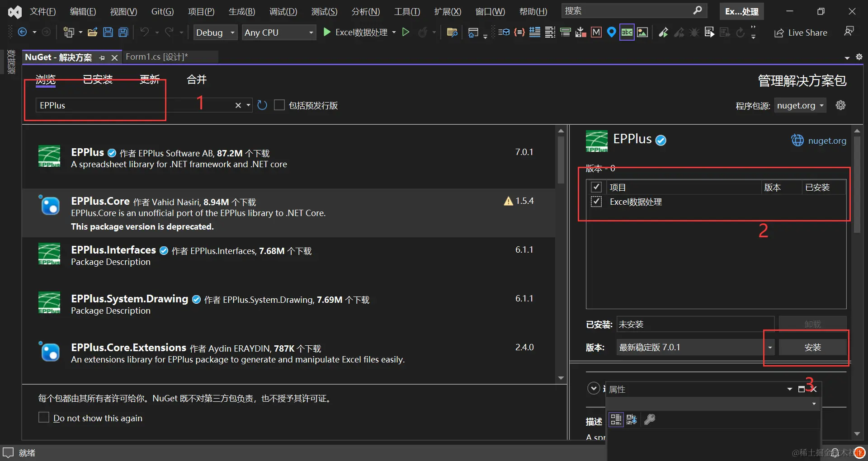868x461 pixels.
Task: Click the wrench property pages icon
Action: point(650,419)
